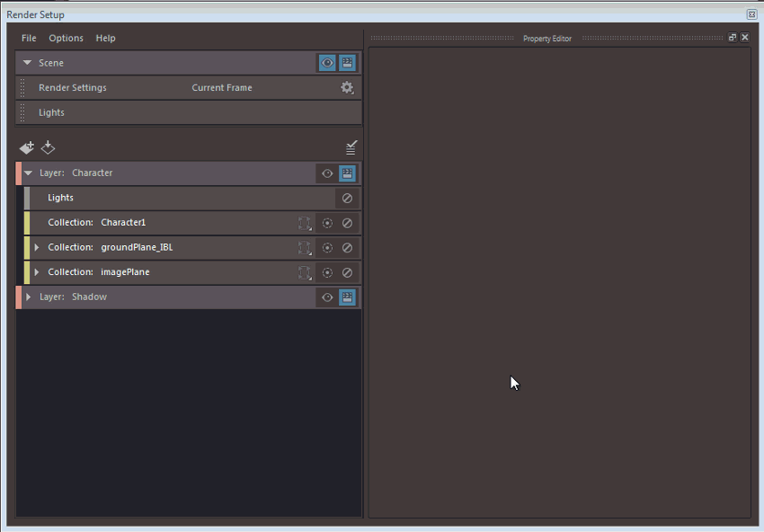Viewport: 764px width, 532px height.
Task: Open the File menu
Action: (x=28, y=38)
